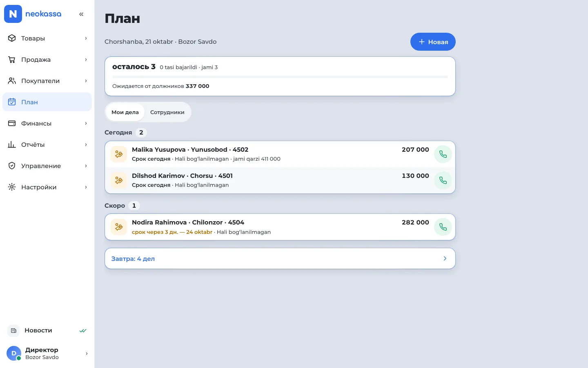Viewport: 588px width, 368px height.
Task: Click debt icon beside Dilshod Karimov
Action: (x=119, y=180)
